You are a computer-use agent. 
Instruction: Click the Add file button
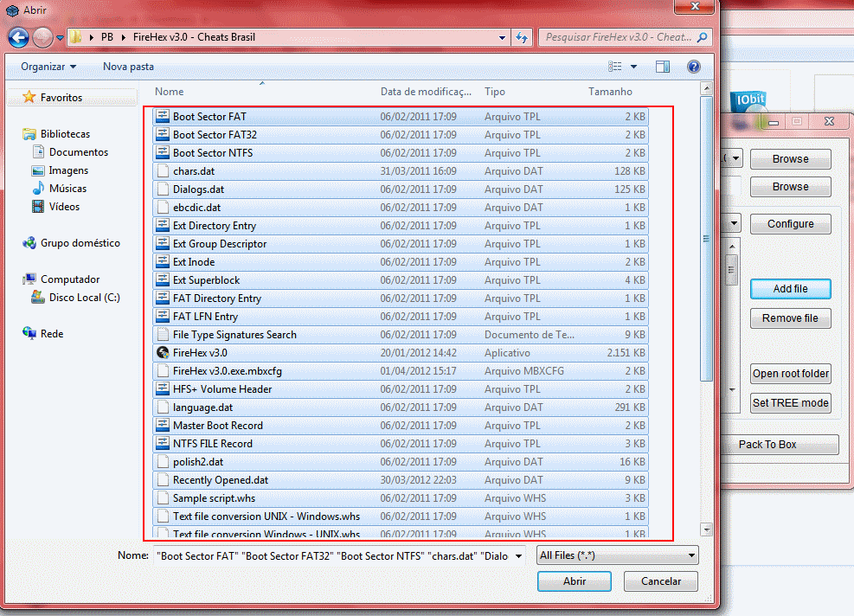point(790,289)
